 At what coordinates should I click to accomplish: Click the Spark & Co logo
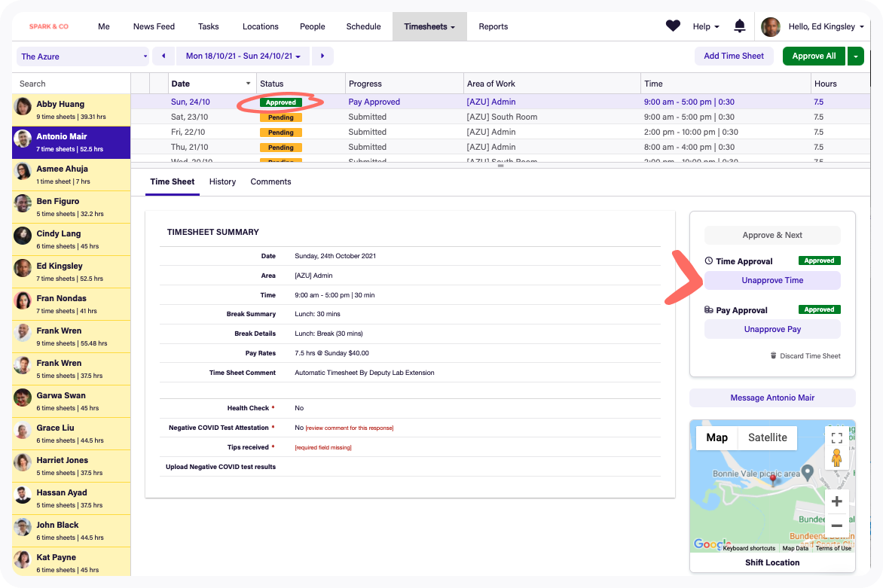tap(49, 26)
